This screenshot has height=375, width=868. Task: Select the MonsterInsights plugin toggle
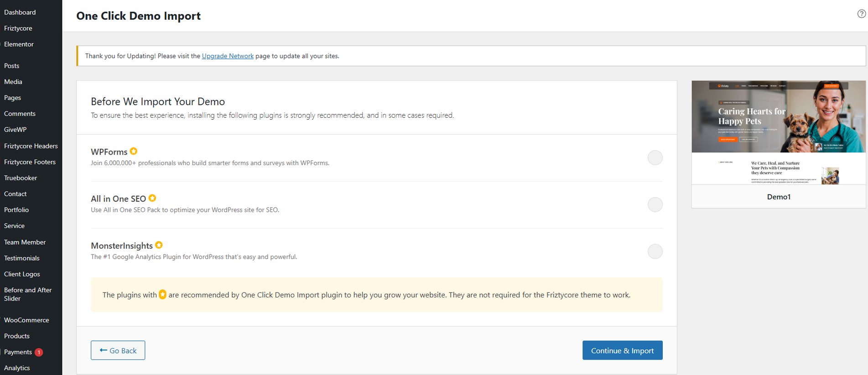(x=655, y=251)
